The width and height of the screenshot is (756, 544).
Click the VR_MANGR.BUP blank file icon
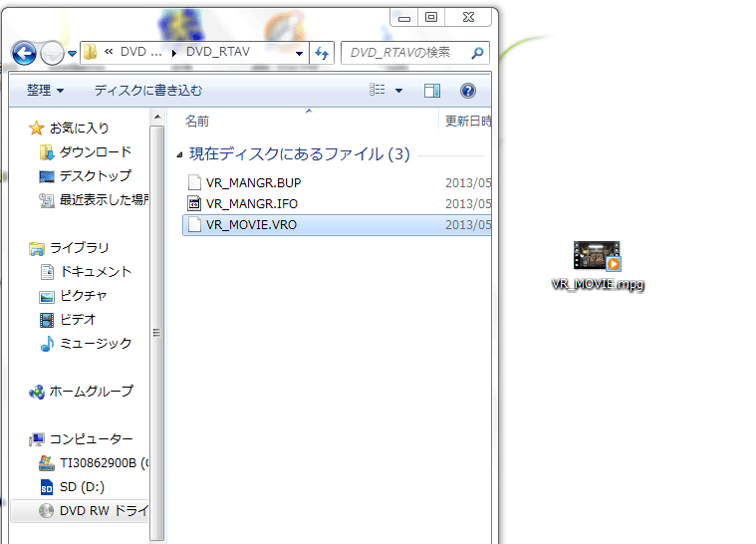point(194,182)
